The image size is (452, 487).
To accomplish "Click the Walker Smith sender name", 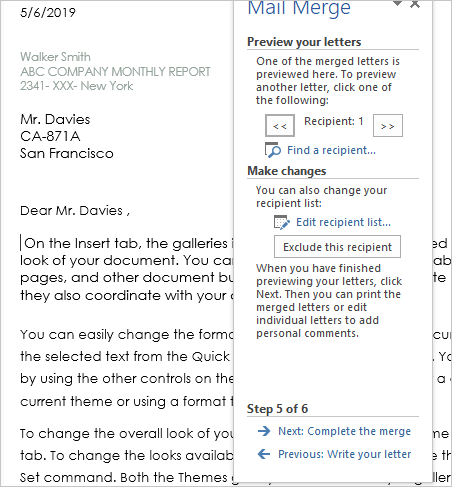I will [55, 57].
